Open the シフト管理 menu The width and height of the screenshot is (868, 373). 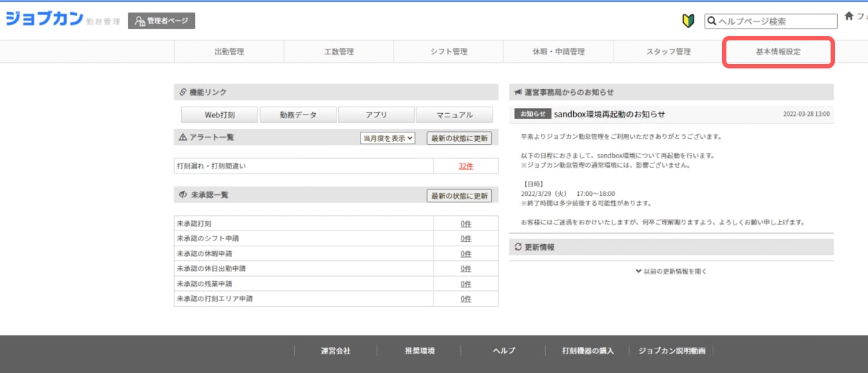click(x=449, y=52)
